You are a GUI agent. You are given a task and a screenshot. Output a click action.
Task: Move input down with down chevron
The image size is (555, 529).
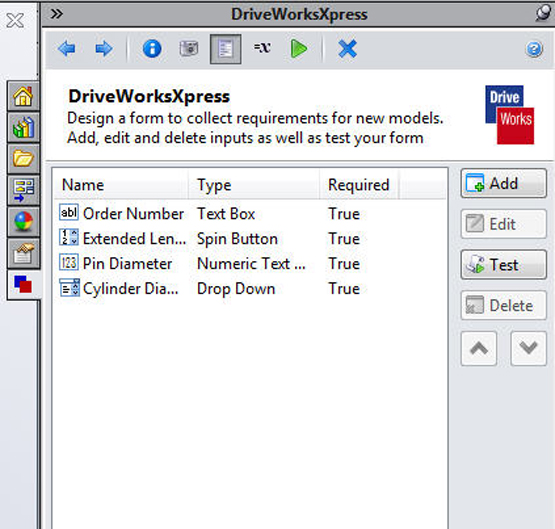point(529,349)
